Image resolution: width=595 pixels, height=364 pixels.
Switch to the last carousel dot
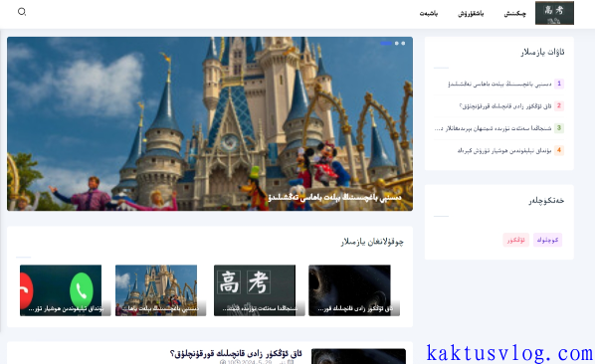pos(403,43)
